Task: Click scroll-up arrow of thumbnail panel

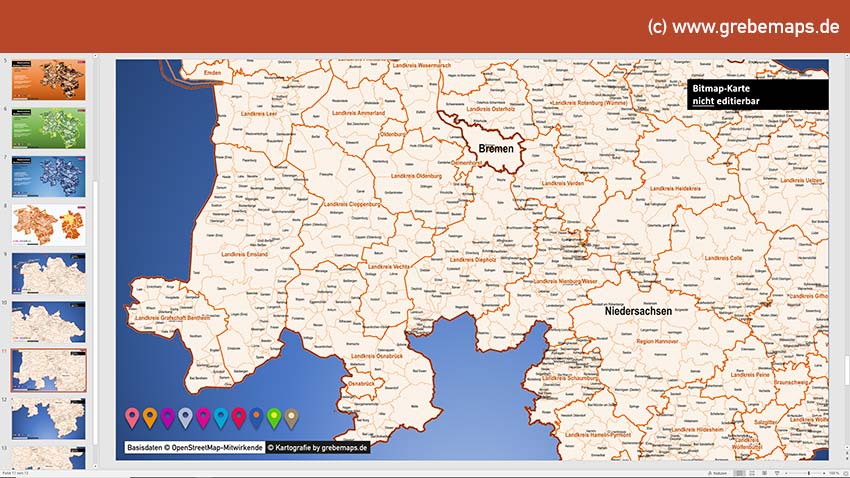Action: click(x=95, y=56)
